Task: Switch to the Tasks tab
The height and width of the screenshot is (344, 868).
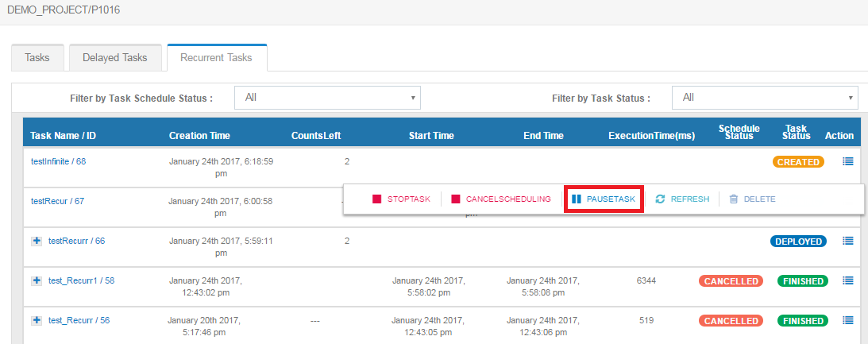Action: pyautogui.click(x=37, y=58)
